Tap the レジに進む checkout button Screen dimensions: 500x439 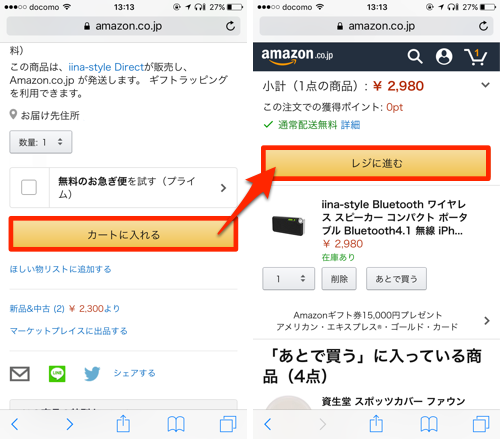point(376,163)
